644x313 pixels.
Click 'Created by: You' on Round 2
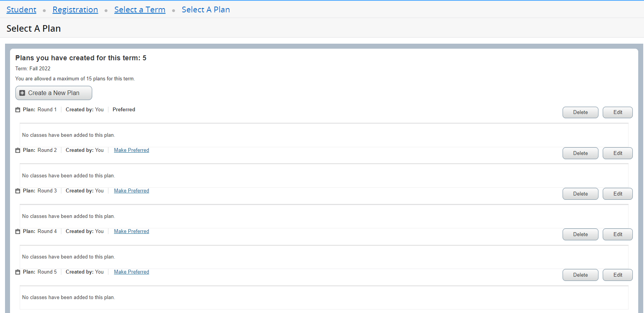pos(85,150)
